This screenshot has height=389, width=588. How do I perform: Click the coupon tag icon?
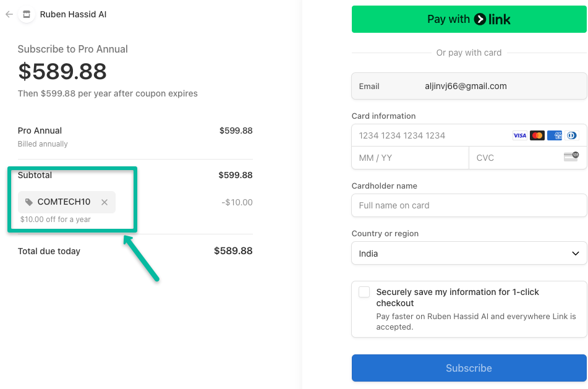(x=29, y=202)
